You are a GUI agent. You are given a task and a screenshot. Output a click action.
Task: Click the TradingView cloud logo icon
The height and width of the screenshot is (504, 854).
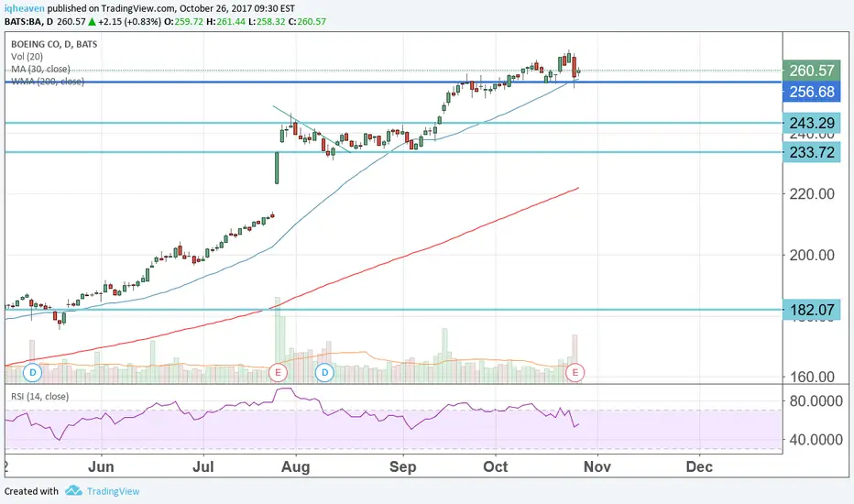click(73, 491)
